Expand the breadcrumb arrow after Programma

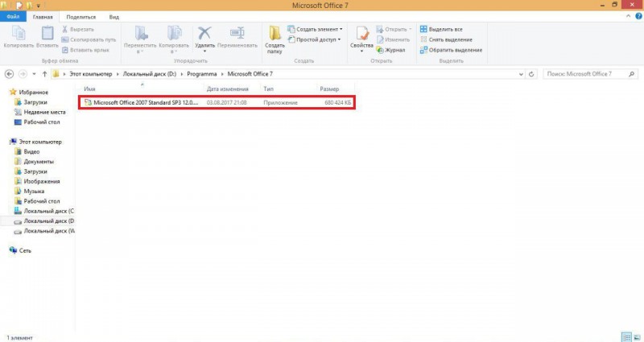pos(222,74)
